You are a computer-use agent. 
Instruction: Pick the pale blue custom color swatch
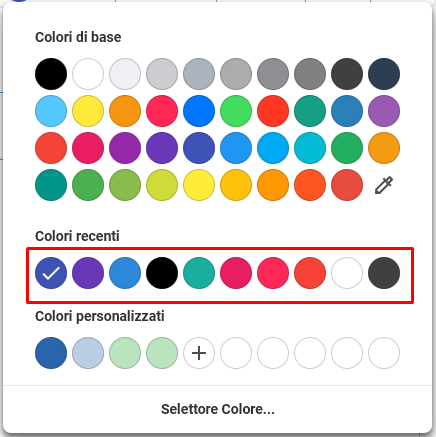88,353
